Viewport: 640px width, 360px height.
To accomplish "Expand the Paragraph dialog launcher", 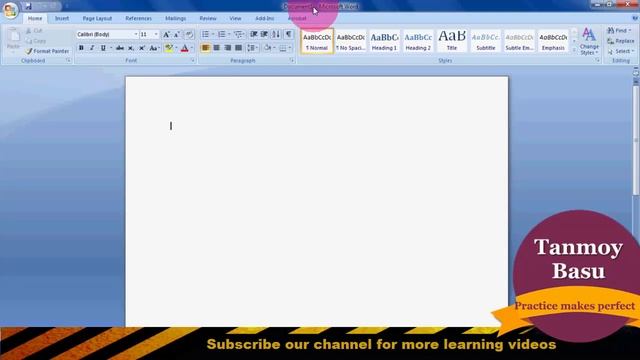I will [x=292, y=60].
